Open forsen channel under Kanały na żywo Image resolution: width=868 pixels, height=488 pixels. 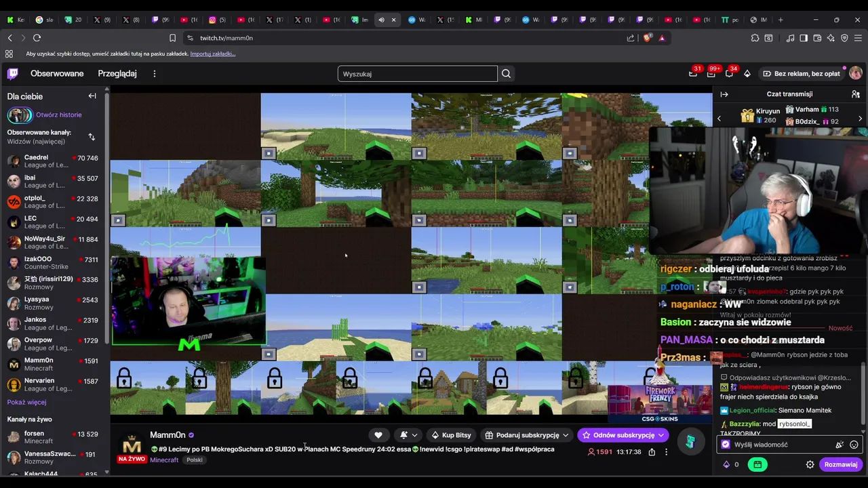point(53,438)
